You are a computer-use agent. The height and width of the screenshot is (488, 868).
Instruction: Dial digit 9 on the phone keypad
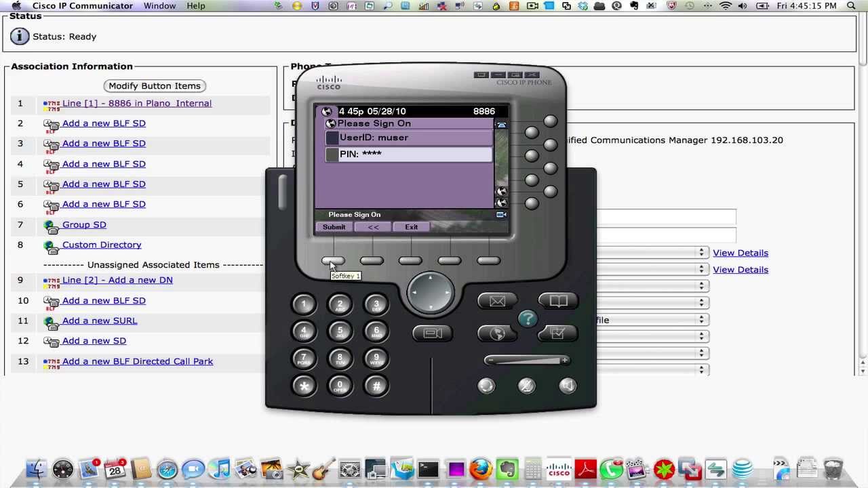(376, 359)
